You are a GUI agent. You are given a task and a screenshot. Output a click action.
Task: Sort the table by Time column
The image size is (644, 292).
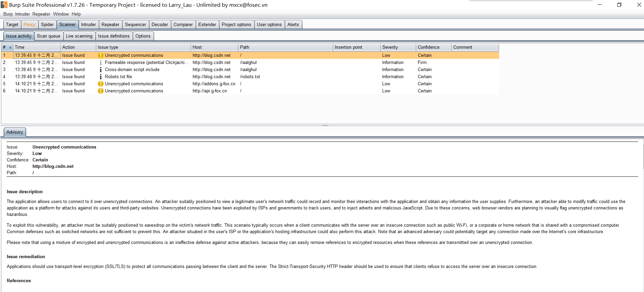point(37,47)
